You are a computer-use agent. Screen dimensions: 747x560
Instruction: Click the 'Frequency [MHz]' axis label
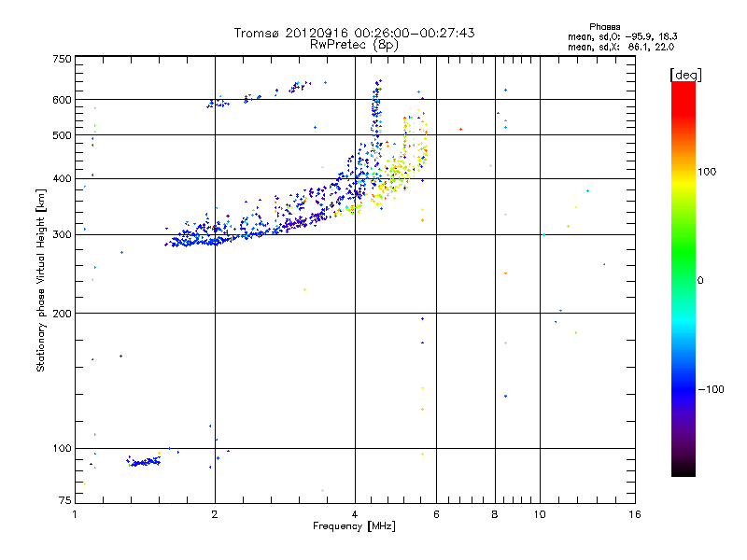[354, 526]
